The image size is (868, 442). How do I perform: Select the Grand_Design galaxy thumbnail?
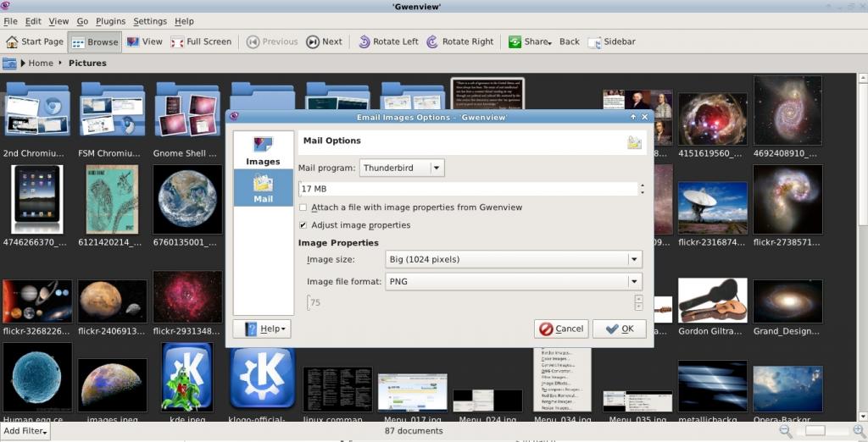787,301
